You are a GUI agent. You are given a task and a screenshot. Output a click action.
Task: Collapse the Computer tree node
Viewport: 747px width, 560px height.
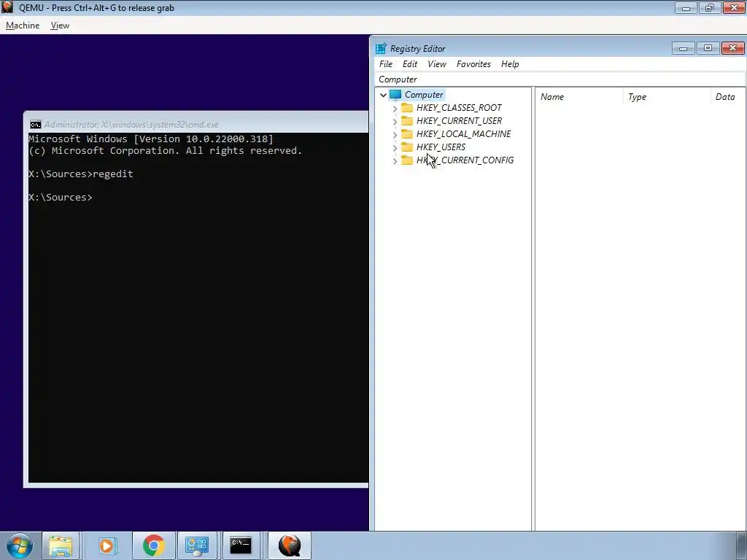(x=383, y=95)
